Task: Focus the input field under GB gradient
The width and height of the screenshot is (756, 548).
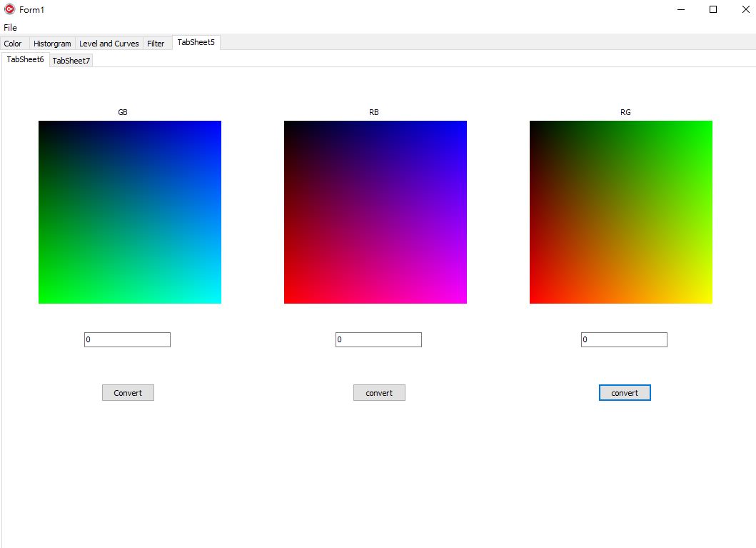Action: click(x=127, y=339)
